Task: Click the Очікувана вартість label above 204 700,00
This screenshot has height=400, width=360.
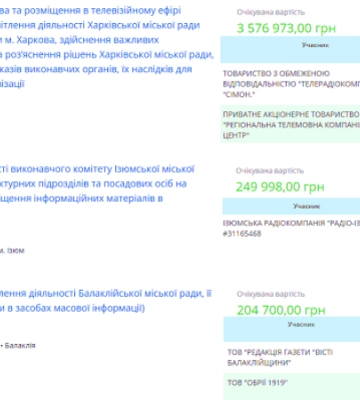Action: click(x=271, y=294)
